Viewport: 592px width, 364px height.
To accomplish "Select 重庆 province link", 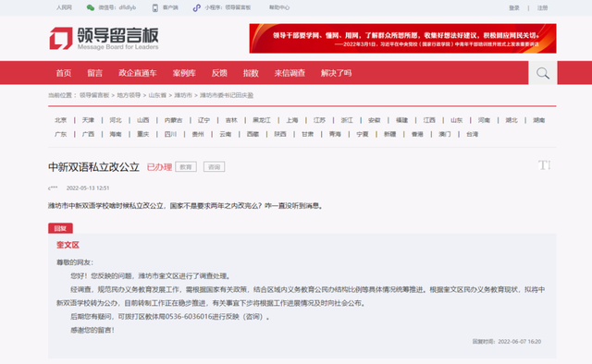I will tap(143, 134).
